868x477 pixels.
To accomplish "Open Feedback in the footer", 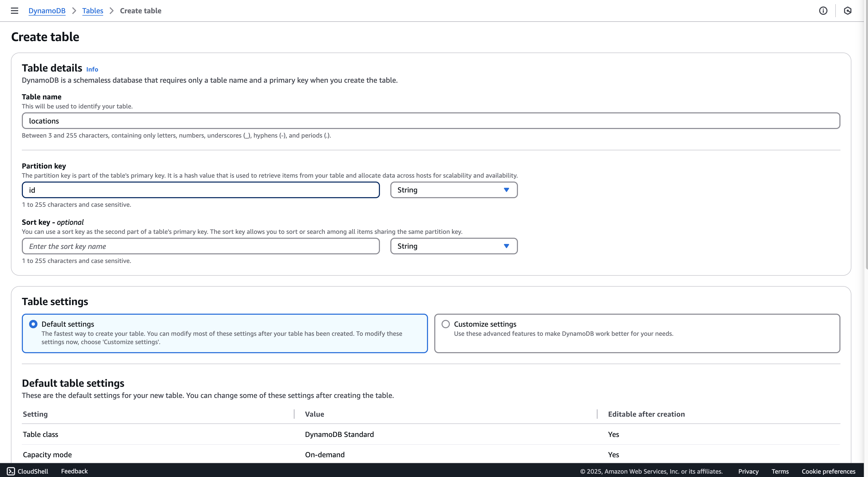I will click(74, 471).
